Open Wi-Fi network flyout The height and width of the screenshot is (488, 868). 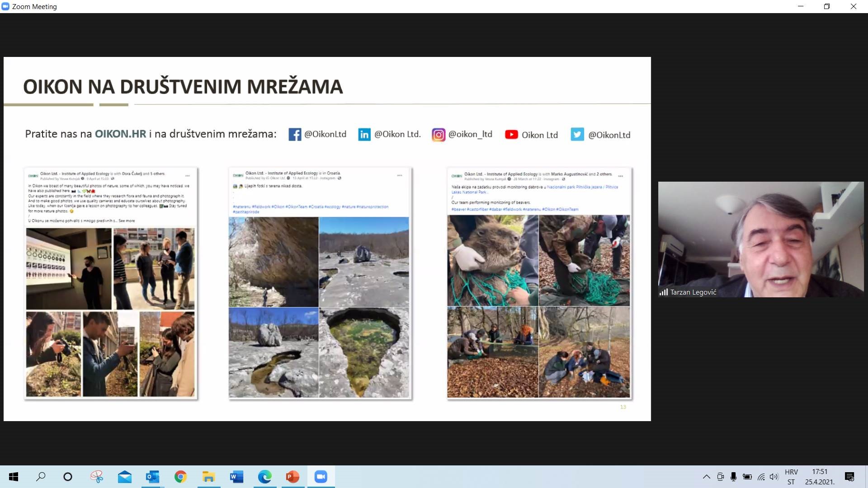(761, 477)
